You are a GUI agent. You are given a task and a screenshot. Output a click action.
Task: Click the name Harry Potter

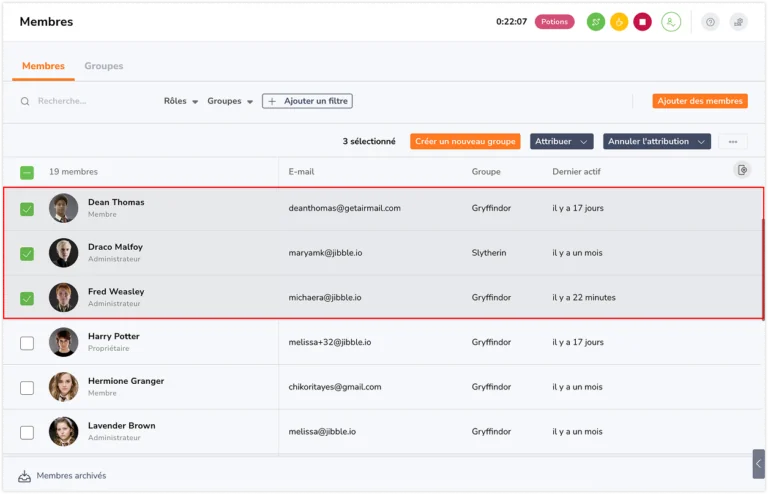114,336
